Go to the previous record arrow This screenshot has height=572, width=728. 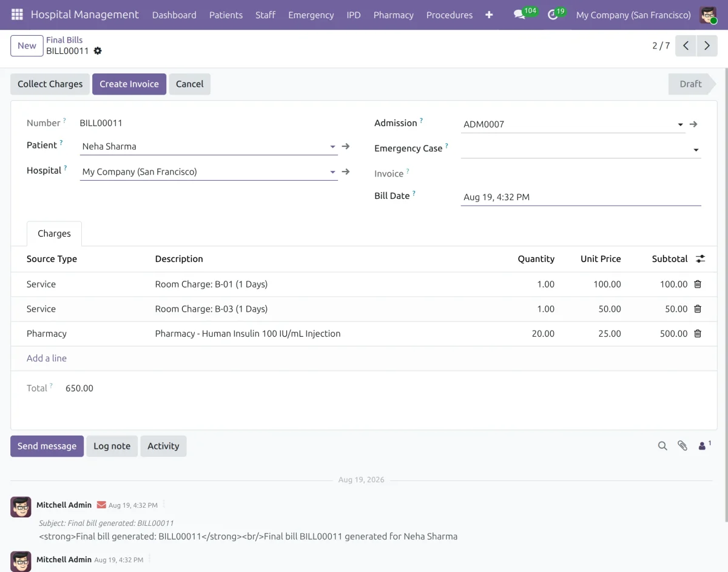(686, 45)
